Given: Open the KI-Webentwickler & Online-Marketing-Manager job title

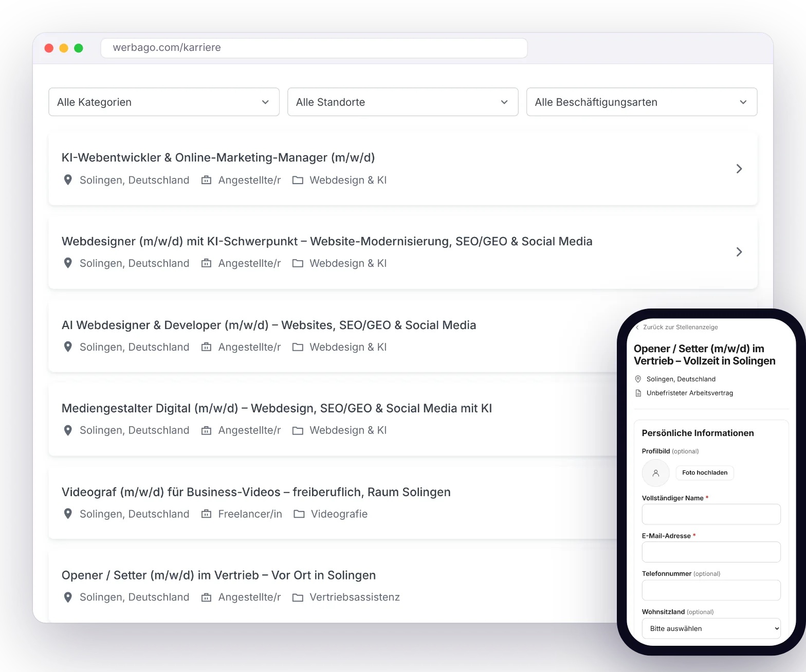Looking at the screenshot, I should coord(218,157).
